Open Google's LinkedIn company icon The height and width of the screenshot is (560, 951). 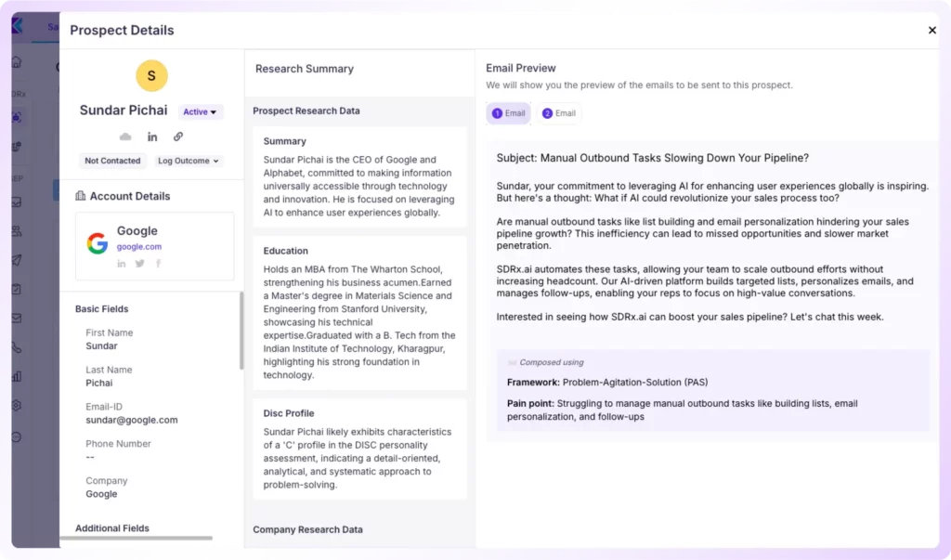tap(122, 264)
